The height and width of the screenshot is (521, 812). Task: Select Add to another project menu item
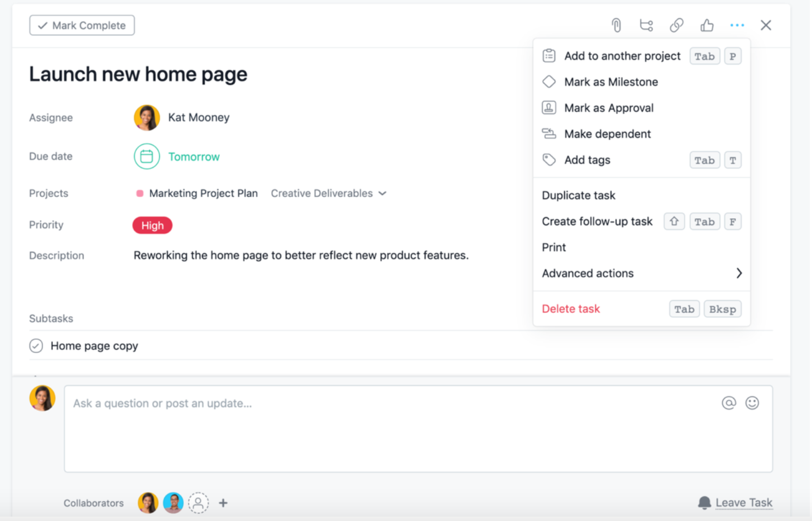[642, 56]
